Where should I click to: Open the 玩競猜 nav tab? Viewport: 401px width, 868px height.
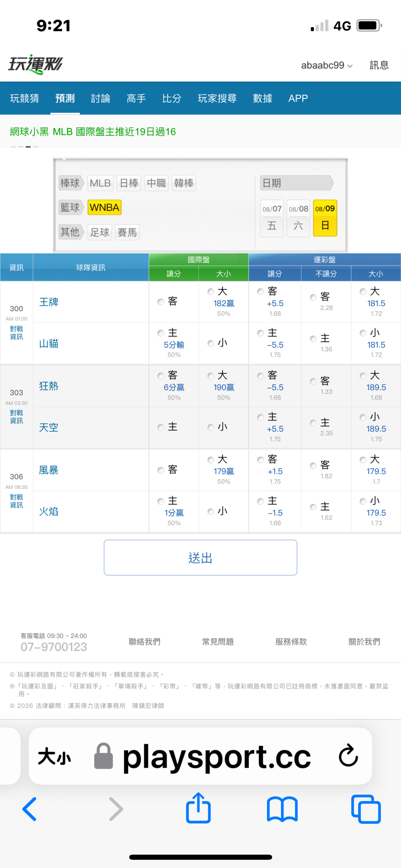pos(25,98)
